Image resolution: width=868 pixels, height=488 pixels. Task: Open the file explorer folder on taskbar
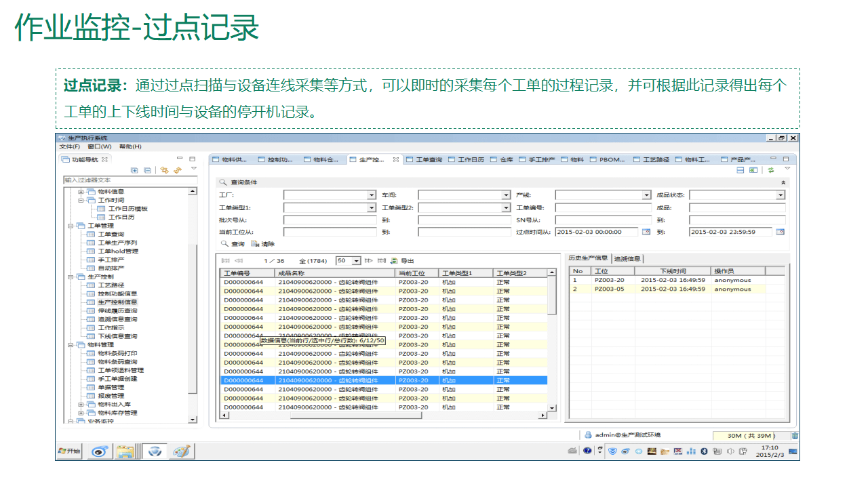coord(125,451)
